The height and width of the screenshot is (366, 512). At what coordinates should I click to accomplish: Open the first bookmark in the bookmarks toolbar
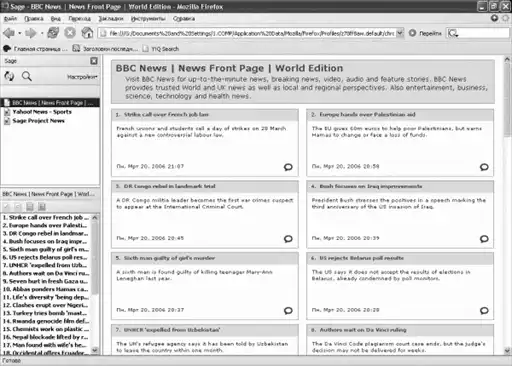pos(35,49)
